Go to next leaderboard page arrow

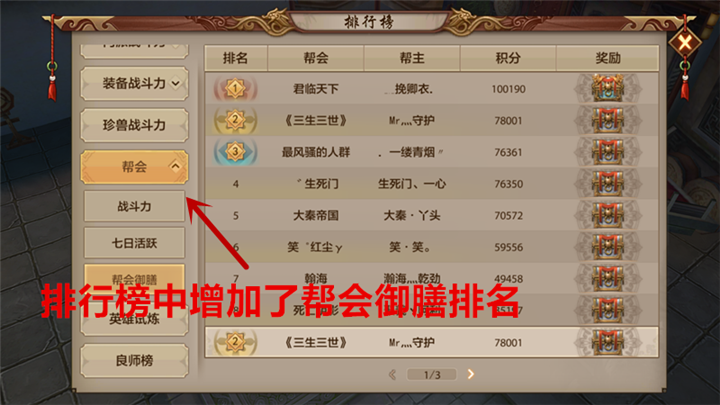tap(471, 374)
